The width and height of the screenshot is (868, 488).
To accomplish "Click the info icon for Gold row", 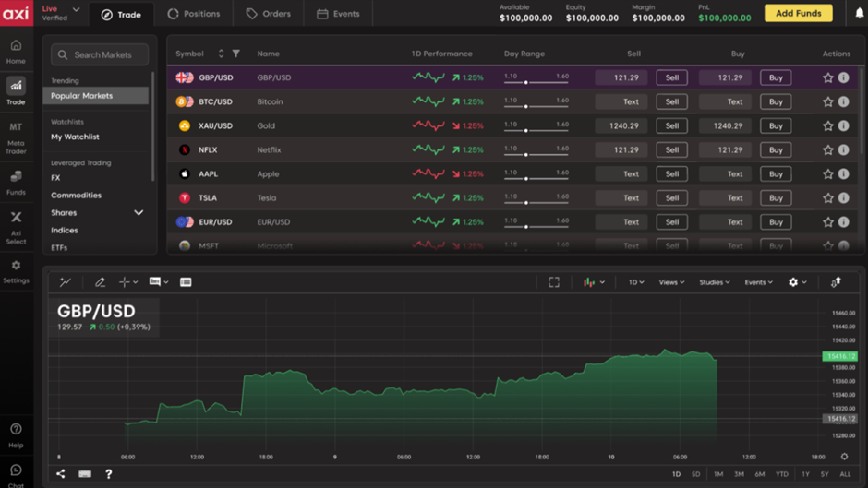I will 843,126.
